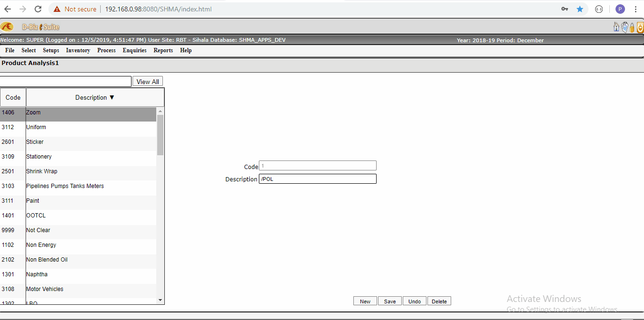Screen dimensions: 644x320
Task: Reload the SHMA page
Action: pos(38,9)
